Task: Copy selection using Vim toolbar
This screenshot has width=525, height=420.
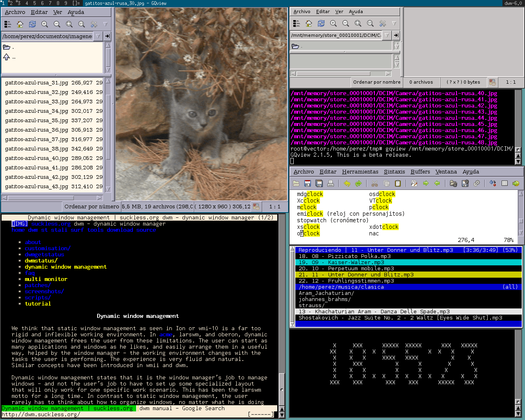Action: pos(386,183)
